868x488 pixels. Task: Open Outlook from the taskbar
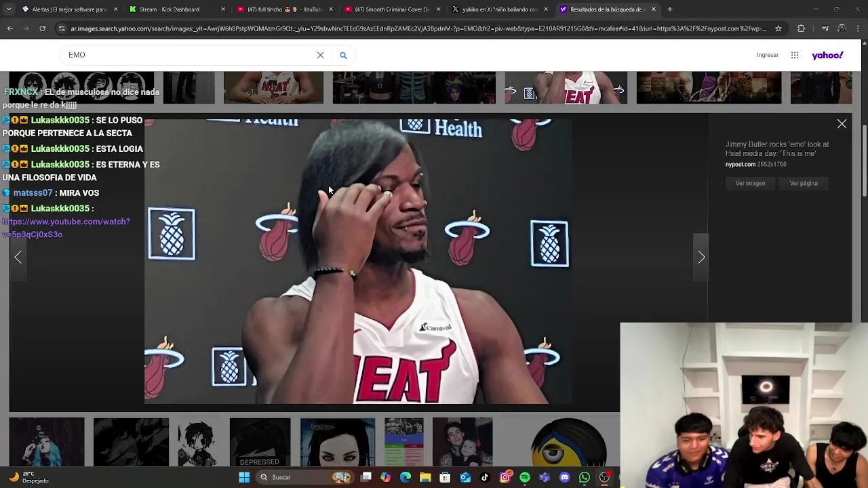(x=465, y=477)
